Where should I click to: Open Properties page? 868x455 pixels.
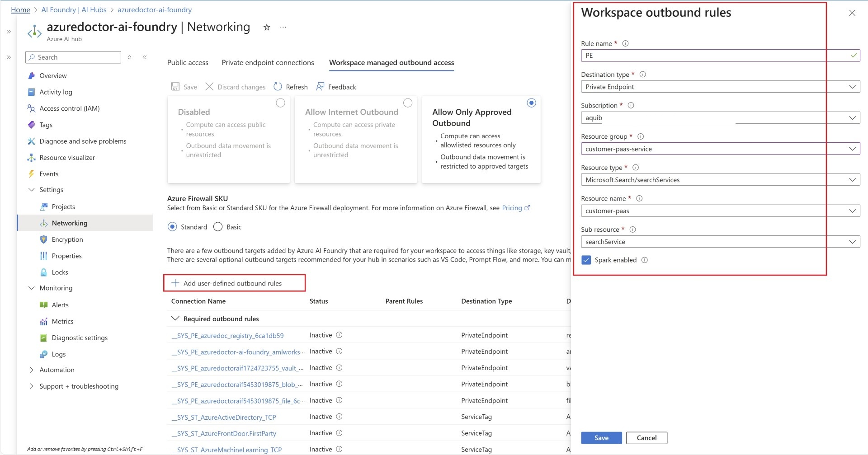coord(66,256)
